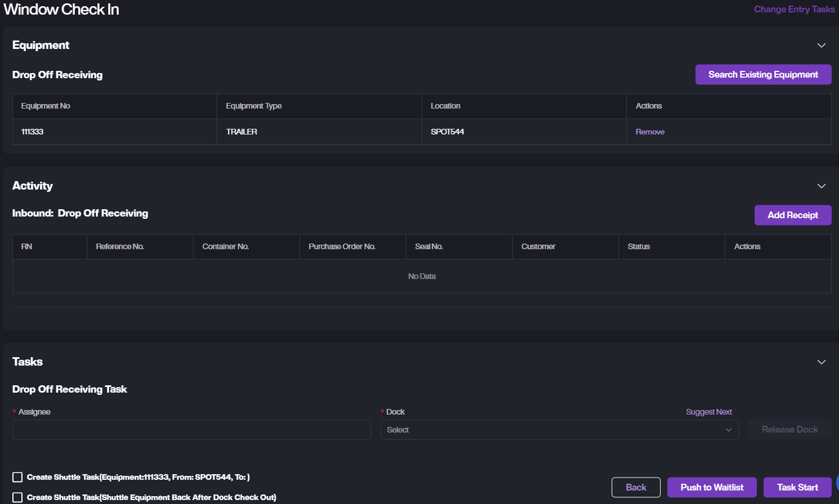This screenshot has height=504, width=839.
Task: Click Search Existing Equipment button
Action: [x=762, y=74]
